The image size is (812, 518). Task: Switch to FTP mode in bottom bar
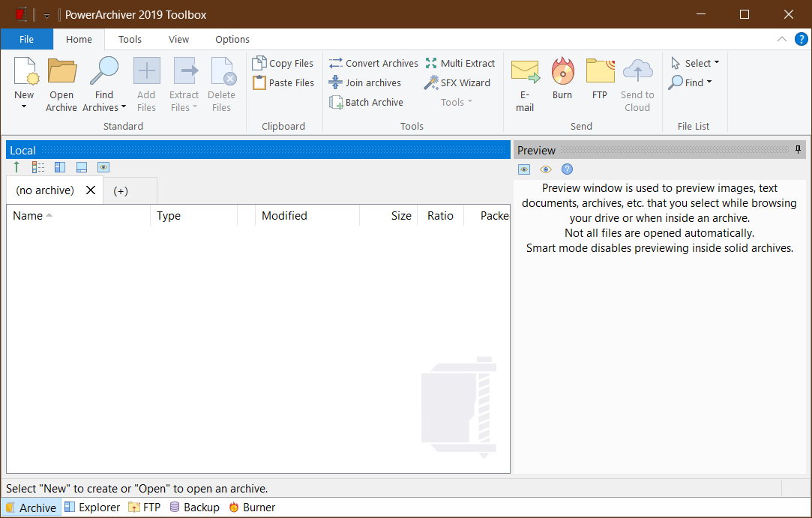[145, 508]
